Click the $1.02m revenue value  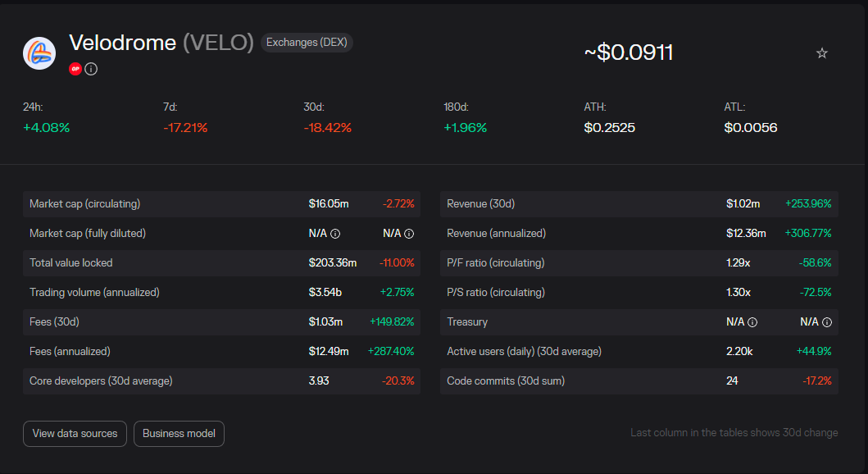click(x=743, y=203)
